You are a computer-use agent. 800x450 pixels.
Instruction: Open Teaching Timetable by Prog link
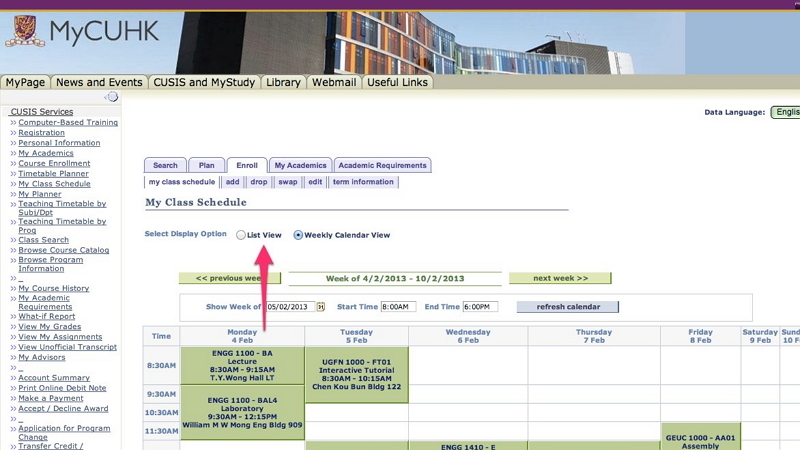62,226
